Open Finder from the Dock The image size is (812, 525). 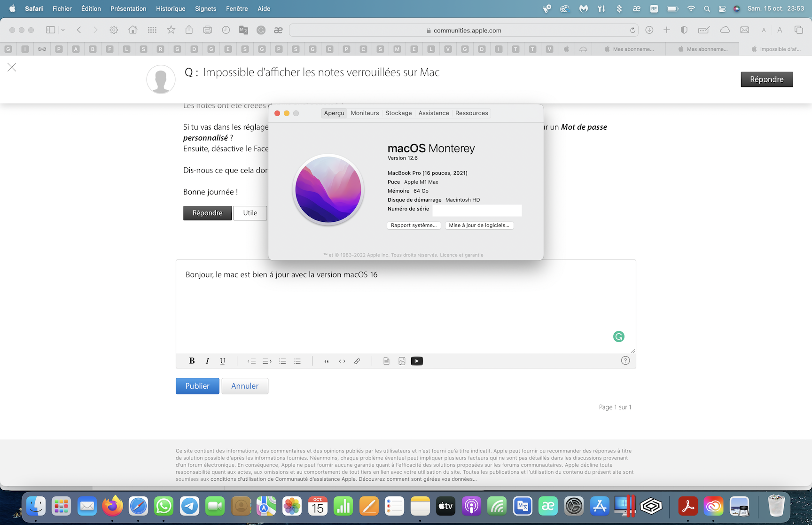coord(36,506)
